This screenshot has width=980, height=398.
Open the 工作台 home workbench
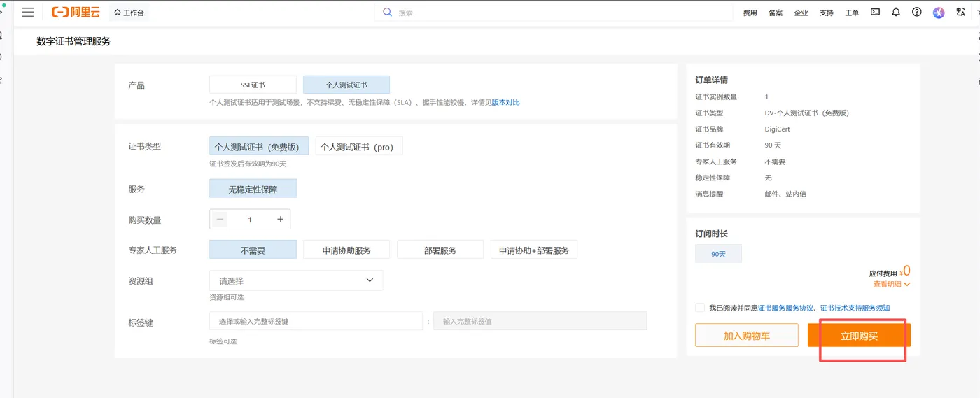click(128, 13)
